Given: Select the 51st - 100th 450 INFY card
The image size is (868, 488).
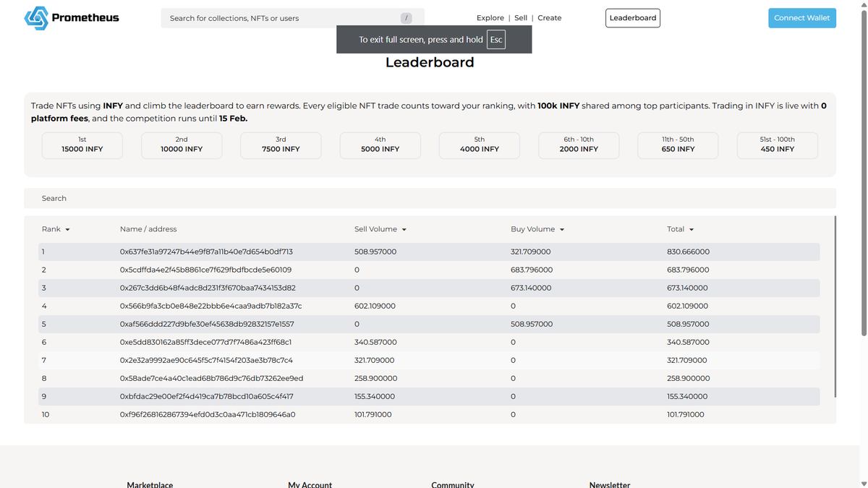Looking at the screenshot, I should pyautogui.click(x=778, y=145).
